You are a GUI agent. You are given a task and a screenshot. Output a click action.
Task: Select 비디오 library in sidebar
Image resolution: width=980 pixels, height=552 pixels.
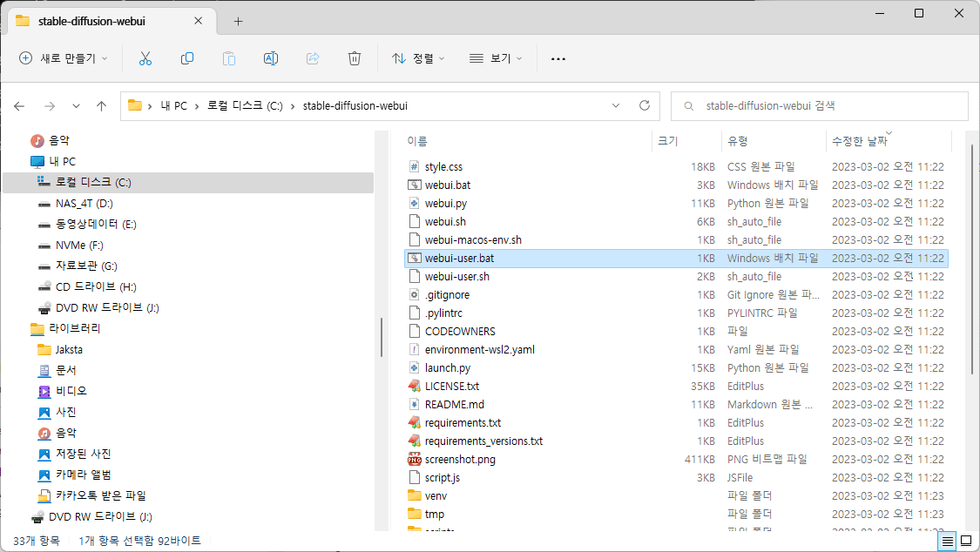click(x=71, y=391)
